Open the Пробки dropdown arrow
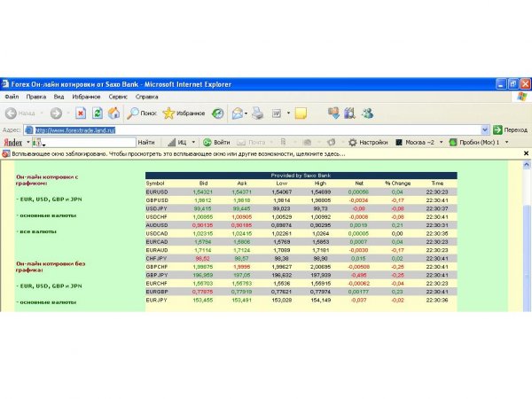532x399 pixels. coord(507,143)
